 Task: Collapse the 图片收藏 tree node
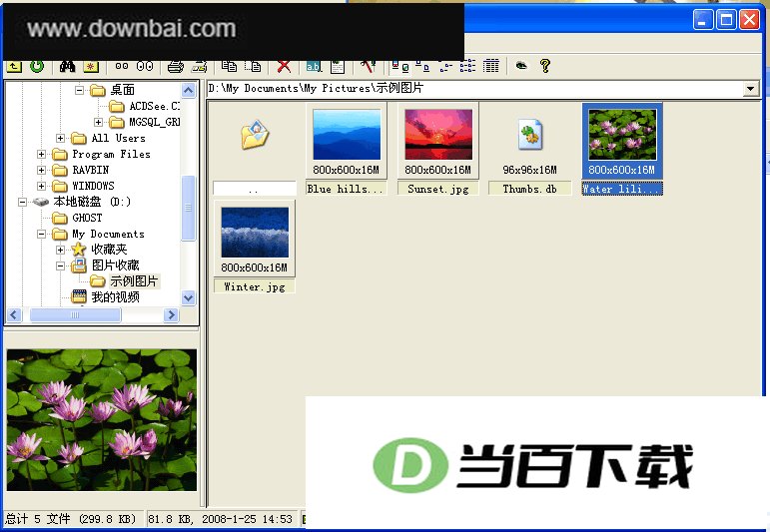[x=60, y=266]
